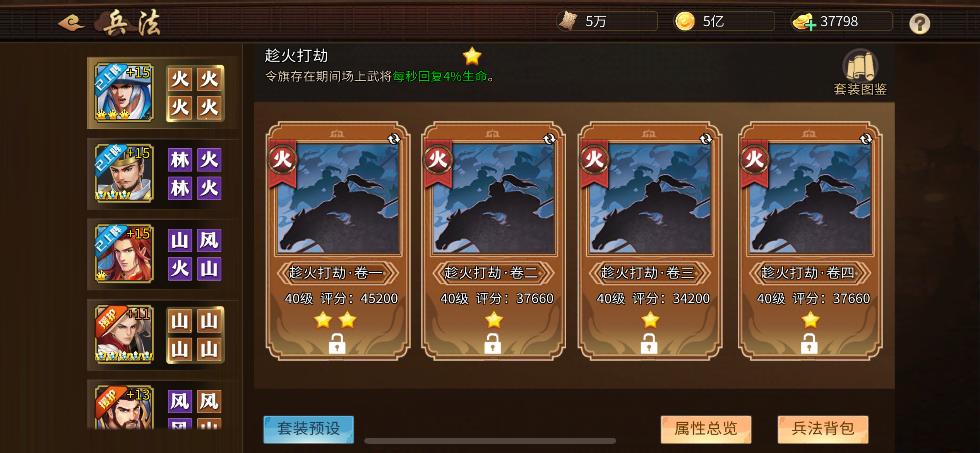The image size is (980, 453).
Task: Select the second hero with 林 and 火 tiles
Action: [x=124, y=173]
